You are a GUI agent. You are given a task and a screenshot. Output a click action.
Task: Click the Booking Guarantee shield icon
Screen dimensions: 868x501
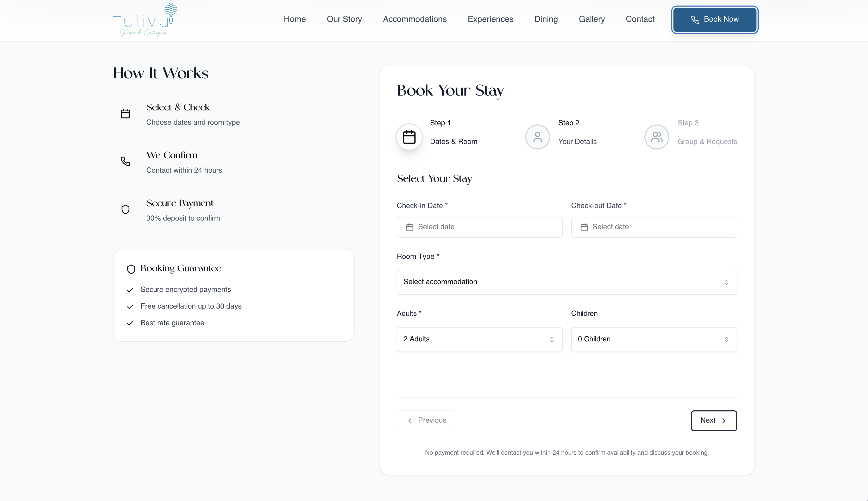(131, 269)
